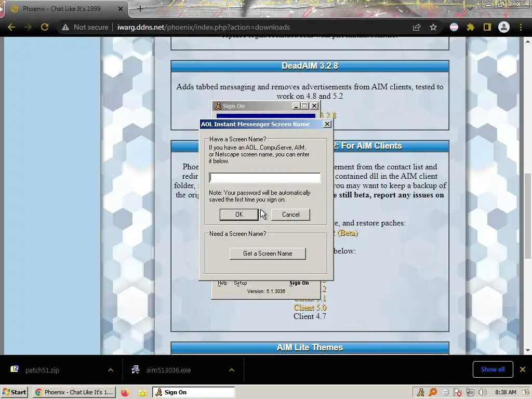Open the Chrome three-dot menu
Image resolution: width=532 pixels, height=399 pixels.
coord(521,27)
